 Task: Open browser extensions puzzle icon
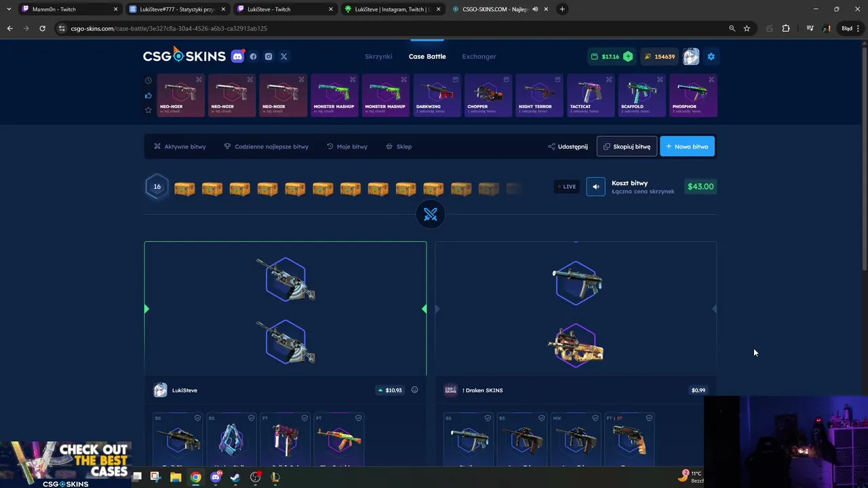[786, 28]
